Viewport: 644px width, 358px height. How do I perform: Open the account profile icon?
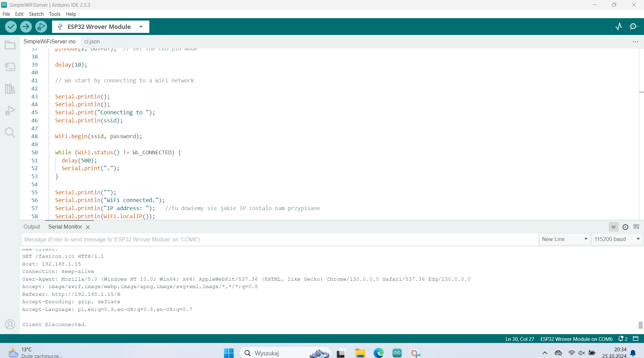click(10, 324)
